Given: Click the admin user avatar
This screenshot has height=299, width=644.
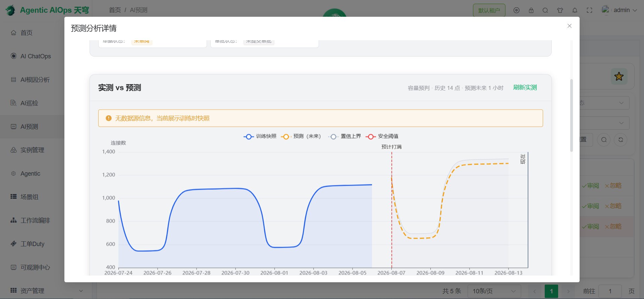Looking at the screenshot, I should coord(605,10).
